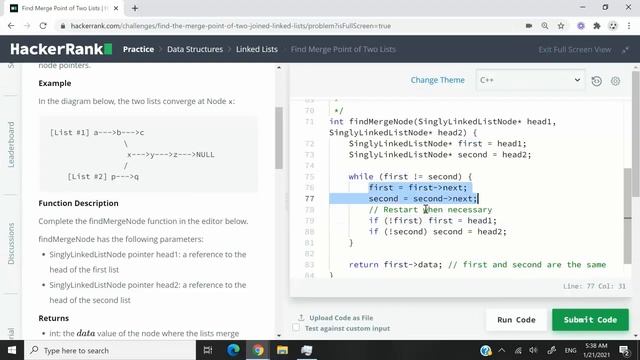Enable Test against custom input checkbox
This screenshot has height=360, width=640.
click(x=296, y=328)
